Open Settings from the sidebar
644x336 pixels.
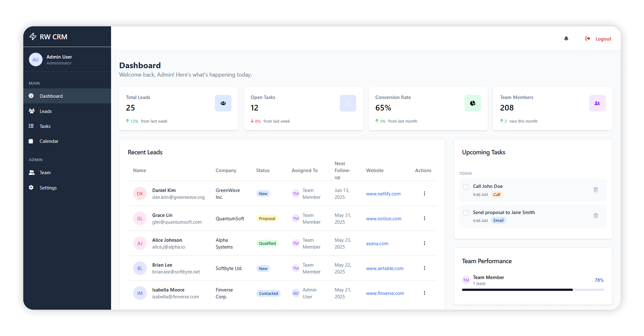tap(48, 188)
